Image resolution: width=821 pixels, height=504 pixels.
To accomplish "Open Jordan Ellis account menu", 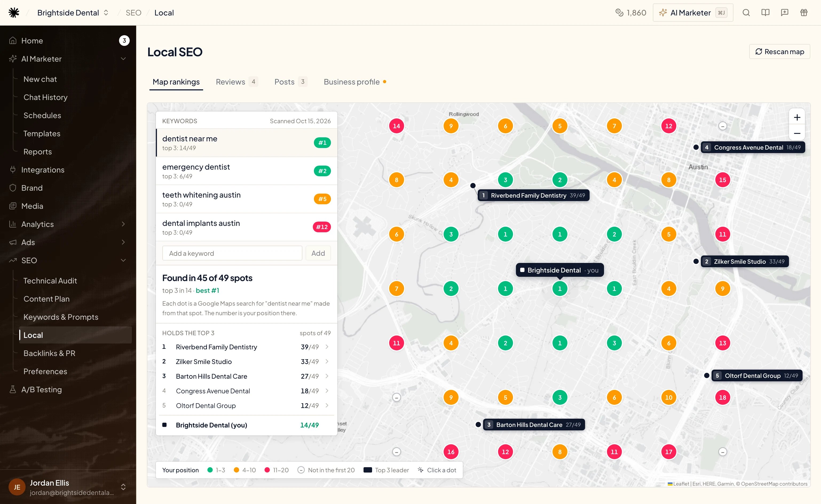I will click(68, 487).
